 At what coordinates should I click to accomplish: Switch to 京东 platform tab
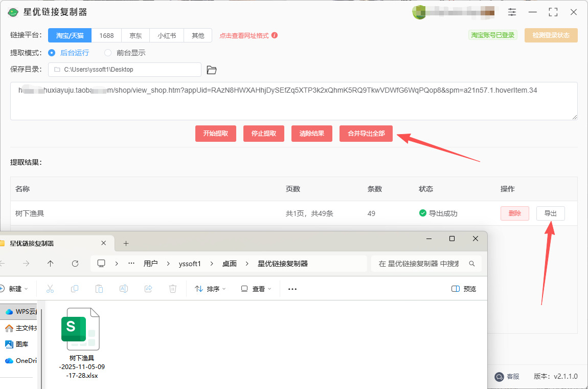coord(135,35)
